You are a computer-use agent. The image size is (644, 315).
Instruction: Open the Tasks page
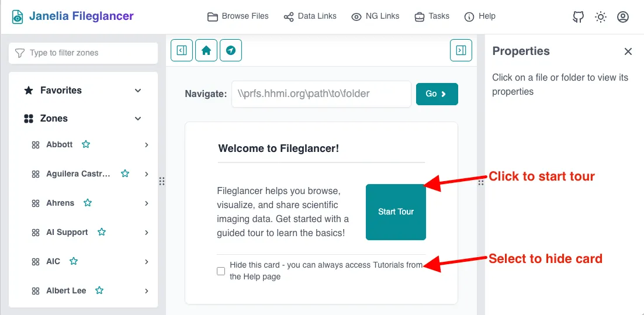(x=432, y=16)
